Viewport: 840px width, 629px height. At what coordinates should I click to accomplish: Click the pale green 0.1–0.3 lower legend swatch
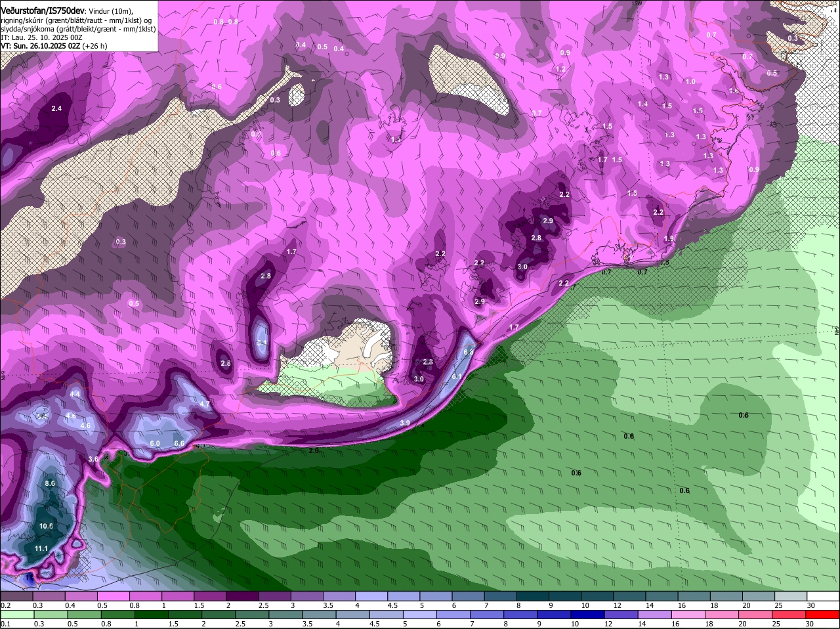coord(18,615)
